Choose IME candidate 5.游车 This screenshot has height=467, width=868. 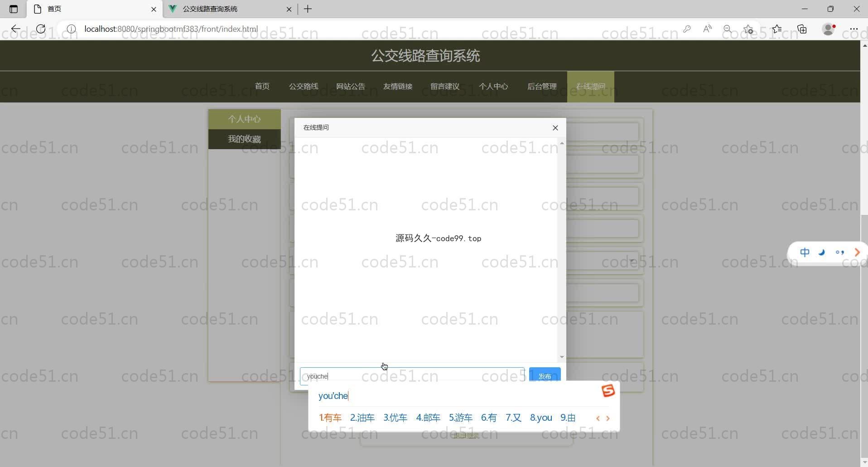[x=461, y=418]
